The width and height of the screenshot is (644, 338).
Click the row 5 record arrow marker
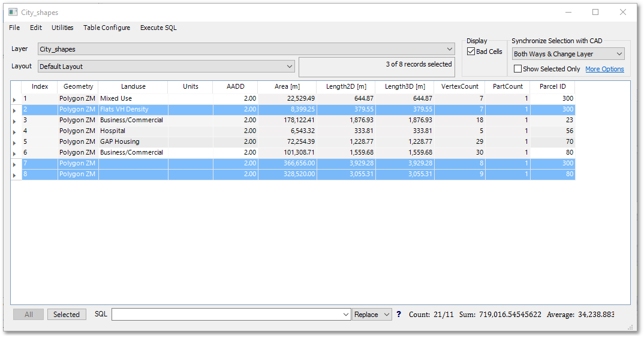(x=14, y=143)
